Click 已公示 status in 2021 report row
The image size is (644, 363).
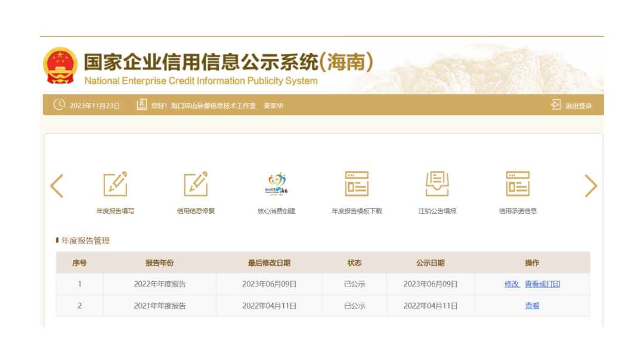tap(354, 306)
